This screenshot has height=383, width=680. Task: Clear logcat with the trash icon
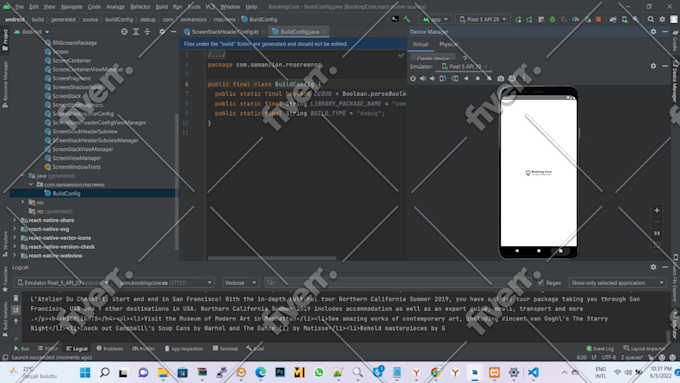[x=16, y=298]
